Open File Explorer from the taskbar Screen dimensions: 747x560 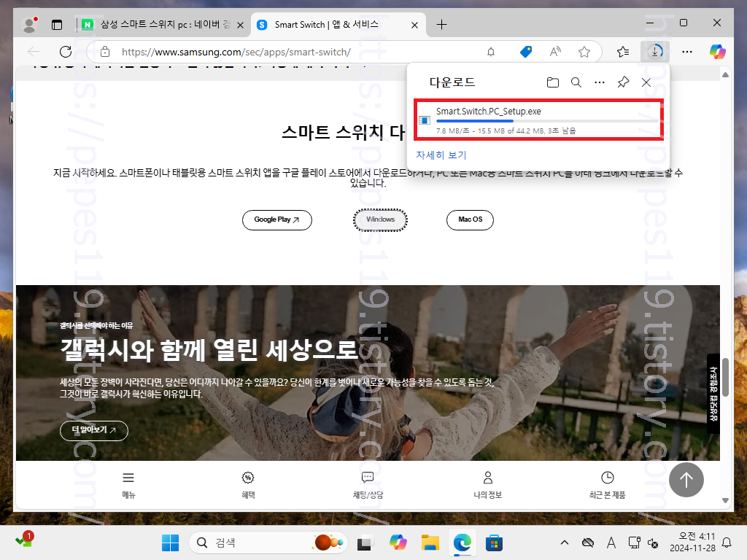[x=430, y=542]
